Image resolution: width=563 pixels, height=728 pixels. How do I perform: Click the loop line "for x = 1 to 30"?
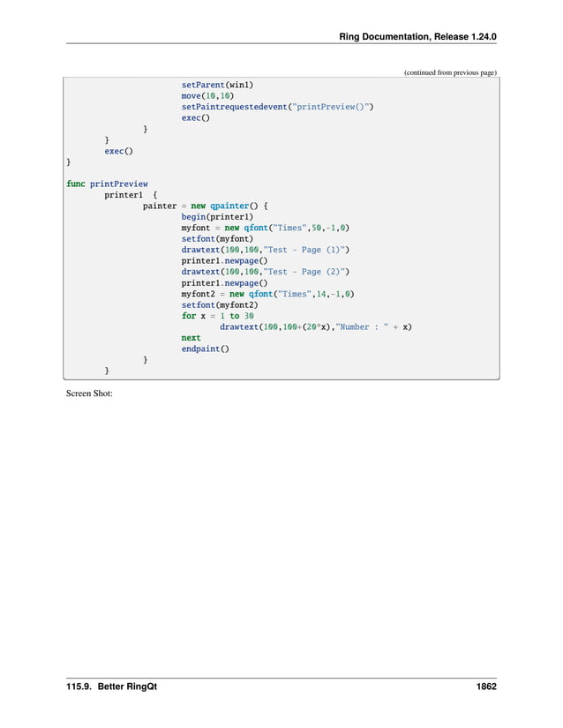[x=218, y=316]
